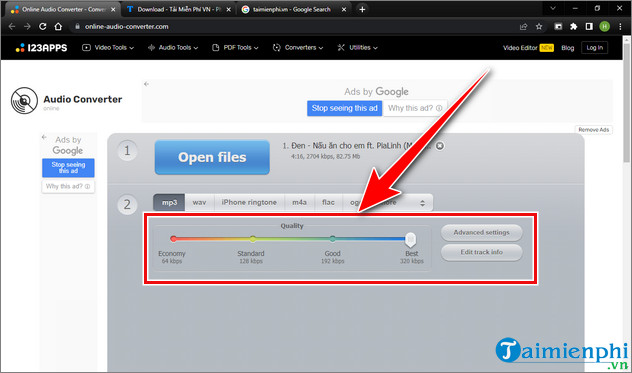Set quality to Good 192 kbps point
632x373 pixels.
(x=332, y=239)
